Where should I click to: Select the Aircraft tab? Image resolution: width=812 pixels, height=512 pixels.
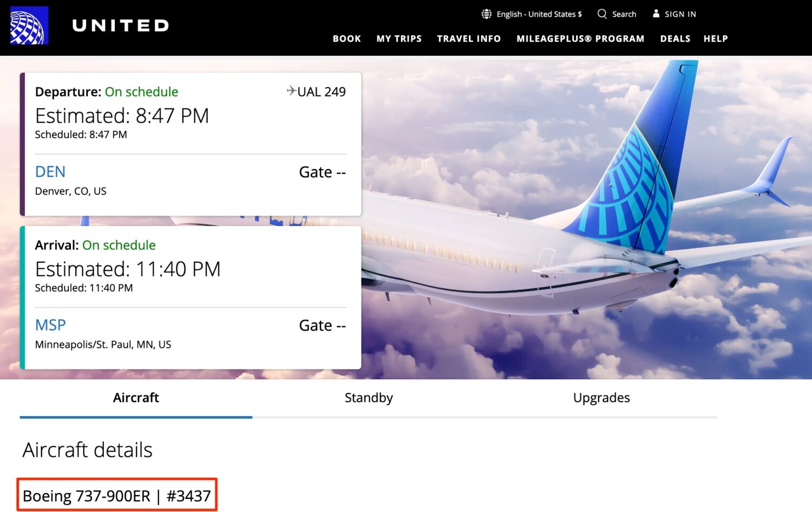[135, 398]
